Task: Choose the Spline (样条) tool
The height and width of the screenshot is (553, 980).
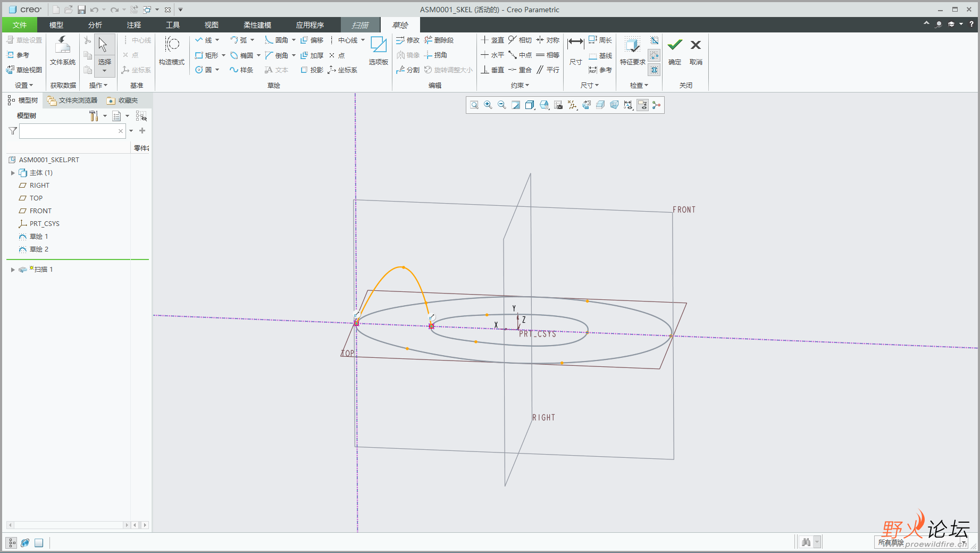Action: pos(241,70)
